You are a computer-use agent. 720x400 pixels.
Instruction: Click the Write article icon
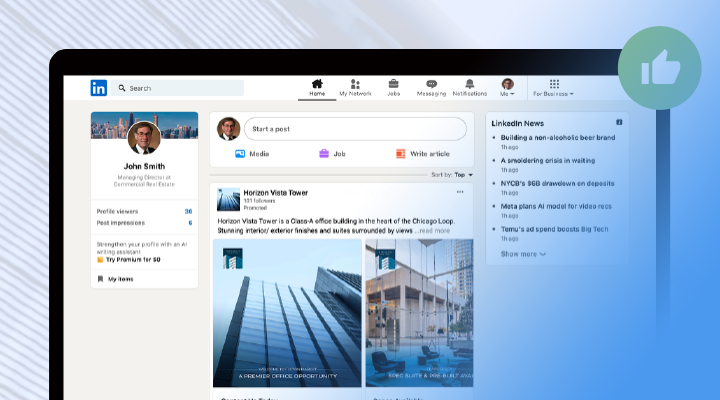(400, 154)
